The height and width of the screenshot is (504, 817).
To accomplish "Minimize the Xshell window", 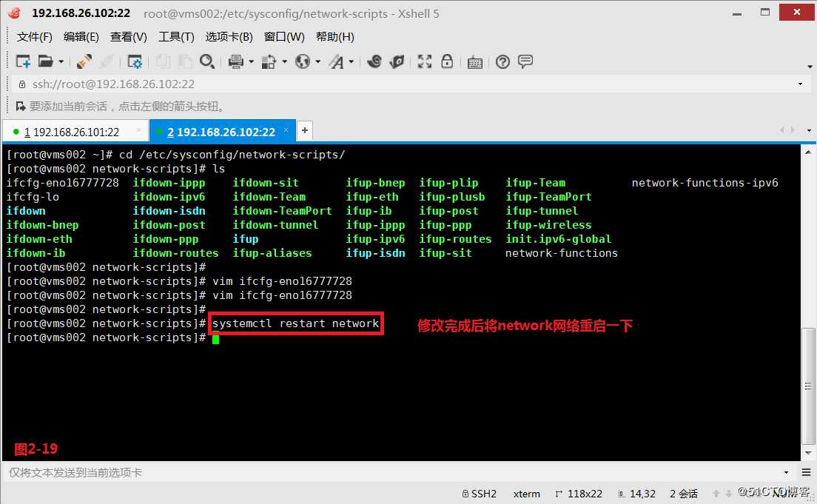I will pos(737,13).
